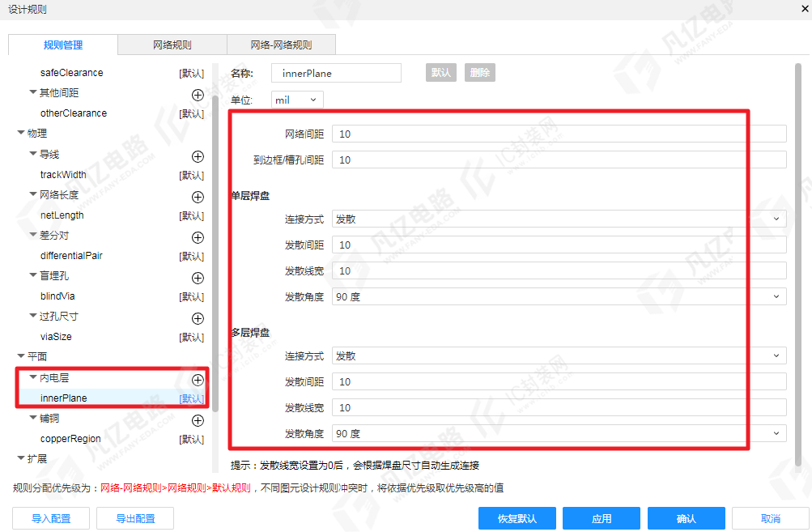Click the 确认 button

(x=687, y=518)
